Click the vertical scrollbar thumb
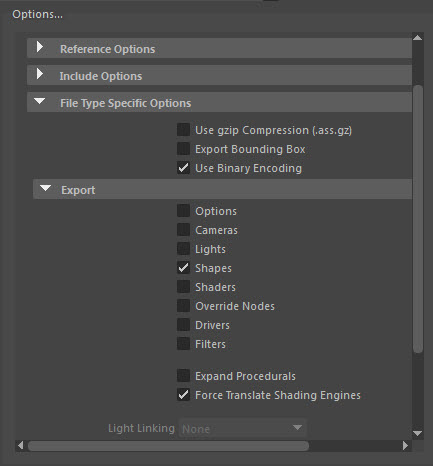 click(x=418, y=219)
